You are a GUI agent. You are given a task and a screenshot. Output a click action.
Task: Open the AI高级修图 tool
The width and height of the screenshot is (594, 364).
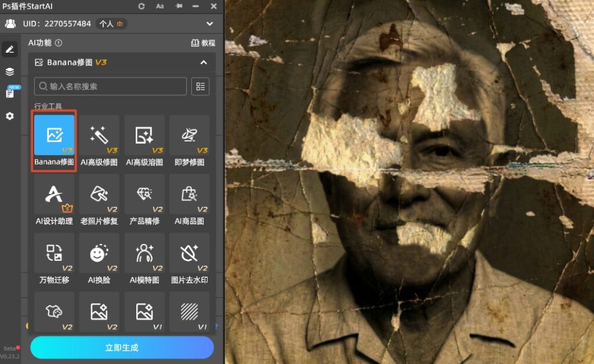pos(99,141)
